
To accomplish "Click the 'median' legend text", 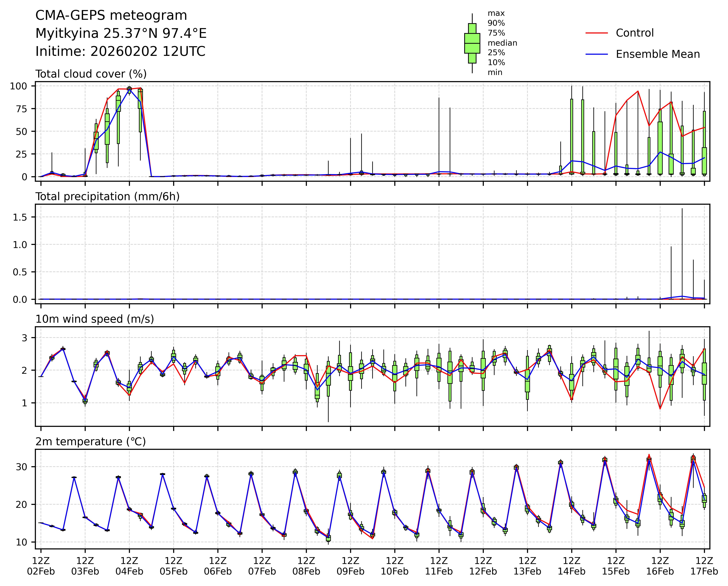I will click(x=502, y=43).
